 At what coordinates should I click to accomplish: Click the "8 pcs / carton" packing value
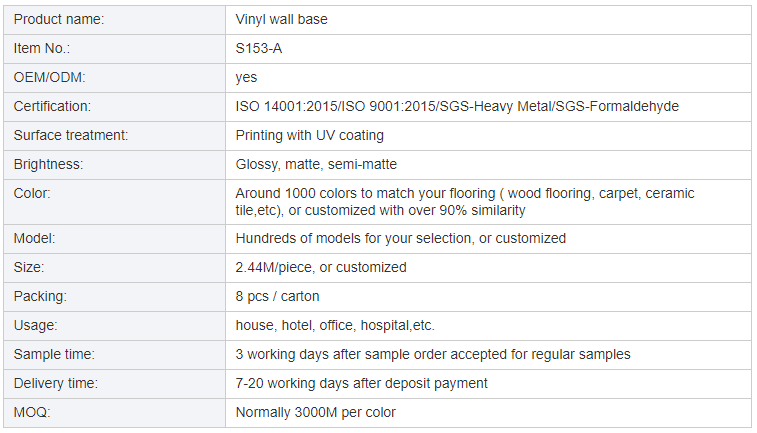point(277,296)
